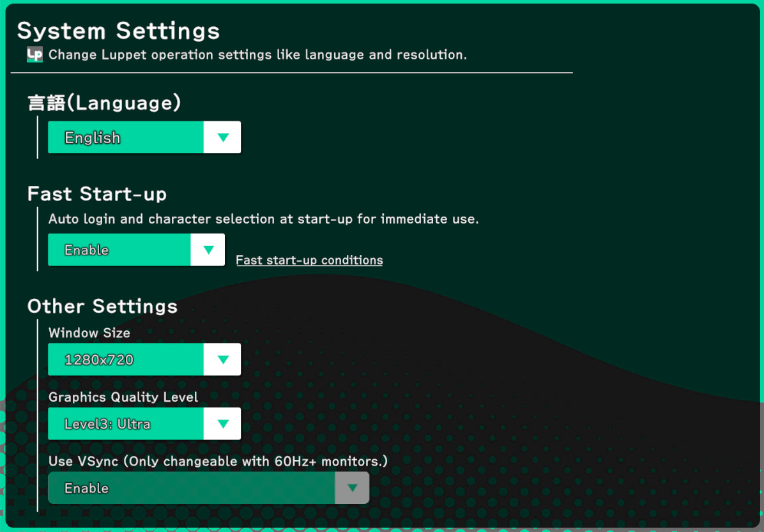Click the Language dropdown arrow

pos(222,137)
